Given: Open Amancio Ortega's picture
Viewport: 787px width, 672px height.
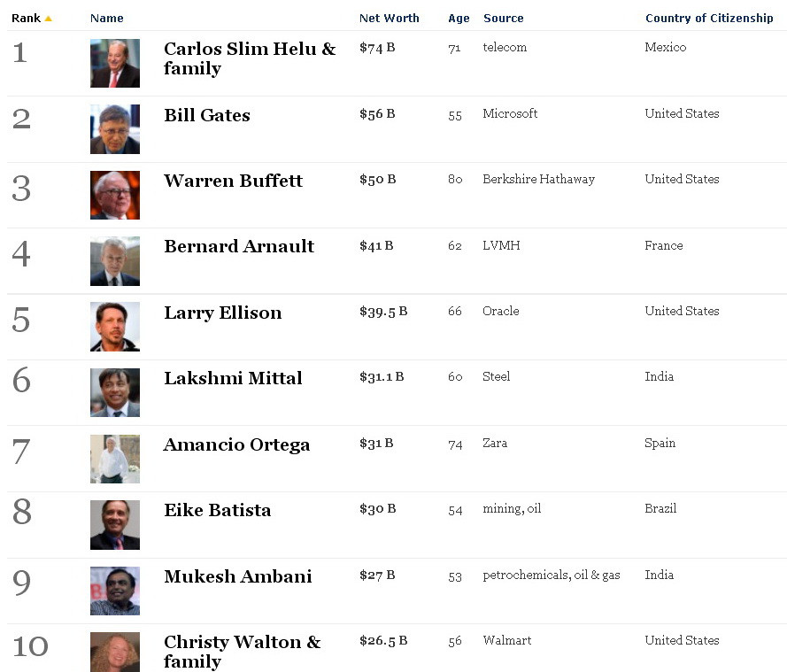Looking at the screenshot, I should tap(114, 459).
